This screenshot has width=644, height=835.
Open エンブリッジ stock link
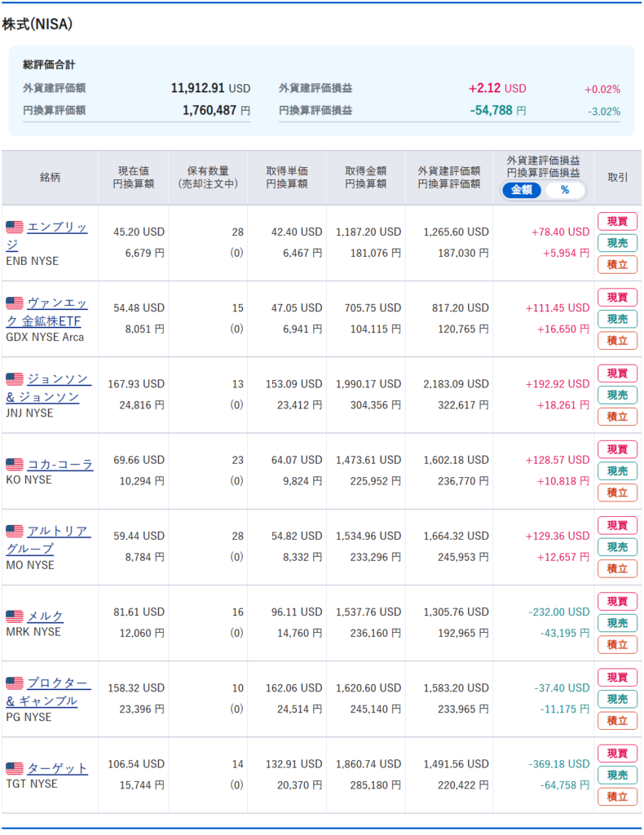(46, 235)
